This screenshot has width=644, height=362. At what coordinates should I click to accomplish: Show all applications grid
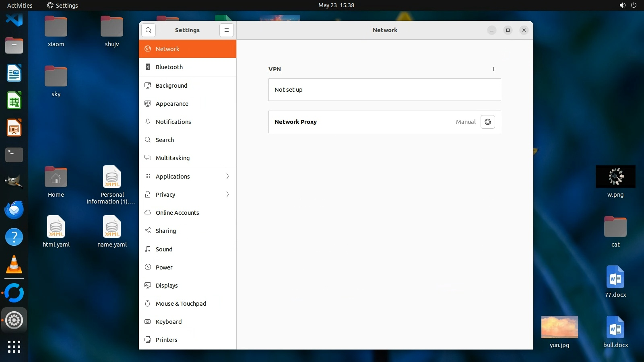click(x=14, y=346)
